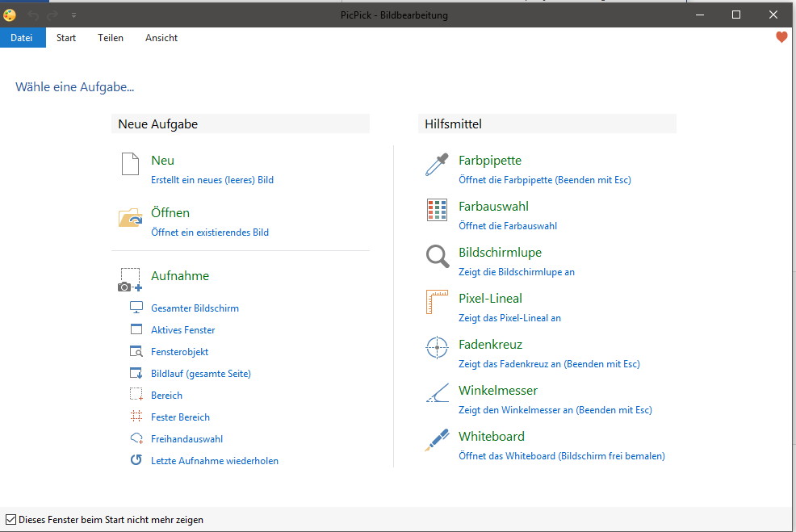Click the Öffnen folder icon

(x=131, y=217)
